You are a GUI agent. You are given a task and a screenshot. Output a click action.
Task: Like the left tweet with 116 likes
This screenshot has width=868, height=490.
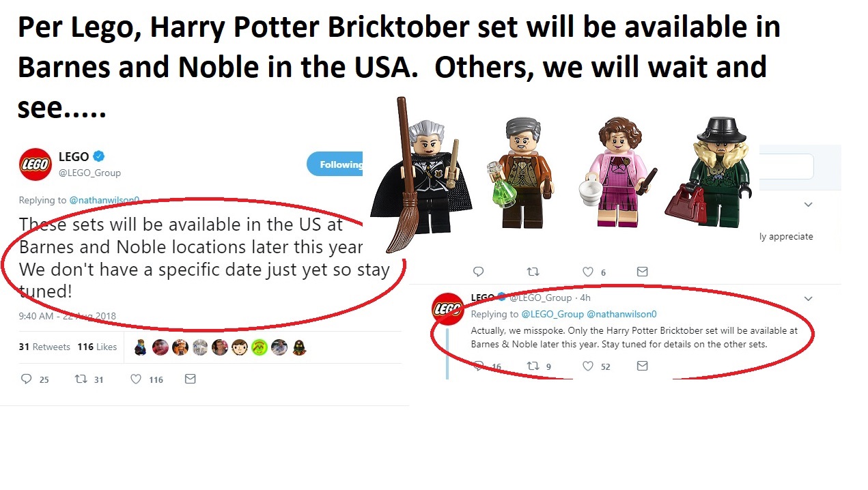pyautogui.click(x=135, y=379)
